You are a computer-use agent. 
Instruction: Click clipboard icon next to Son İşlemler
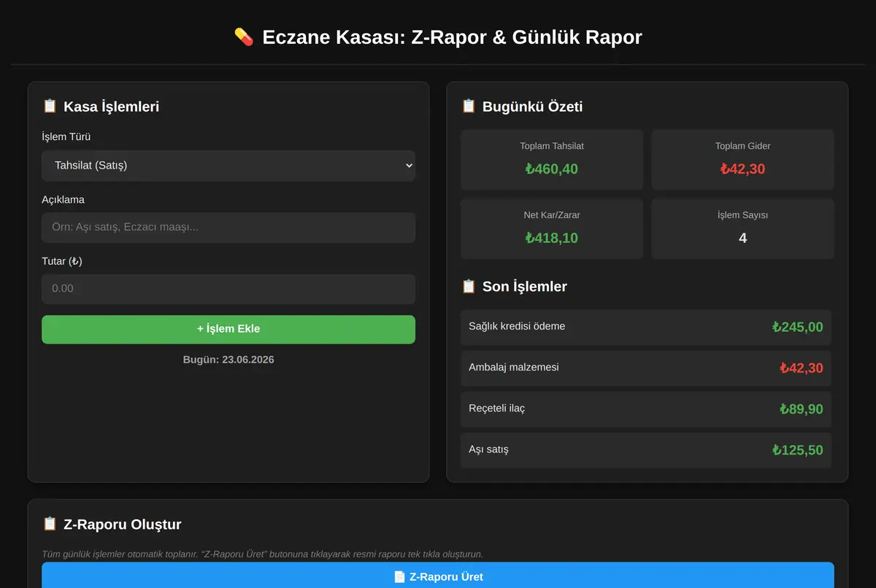[x=469, y=287]
